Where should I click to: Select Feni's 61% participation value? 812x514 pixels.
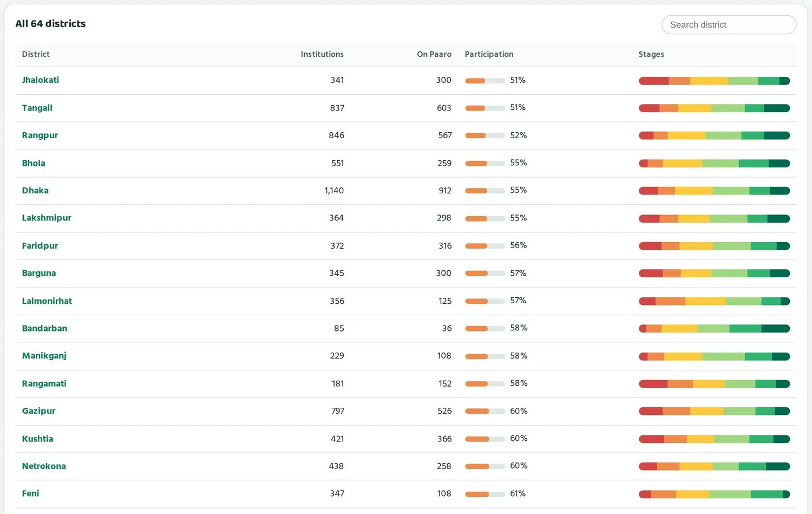tap(518, 493)
